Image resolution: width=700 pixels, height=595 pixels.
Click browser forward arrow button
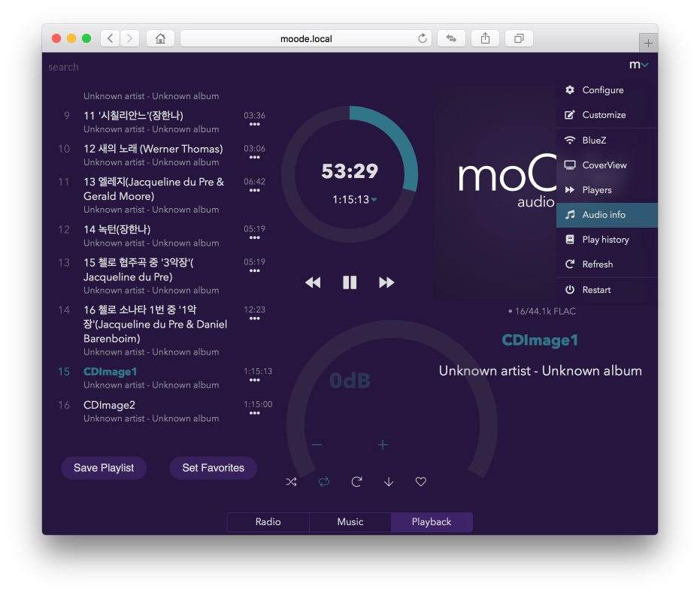coord(129,38)
